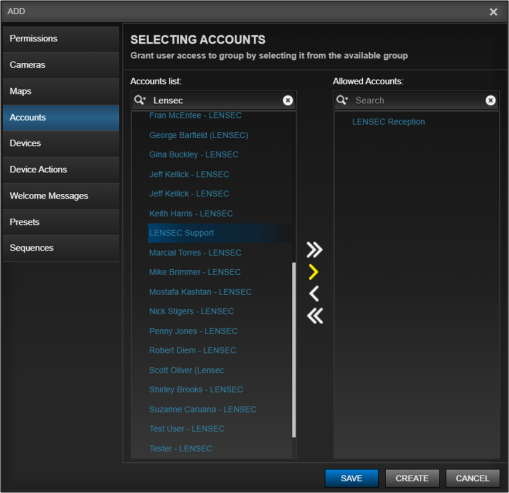The height and width of the screenshot is (493, 509).
Task: Click the add all accounts double-arrow icon
Action: click(314, 250)
